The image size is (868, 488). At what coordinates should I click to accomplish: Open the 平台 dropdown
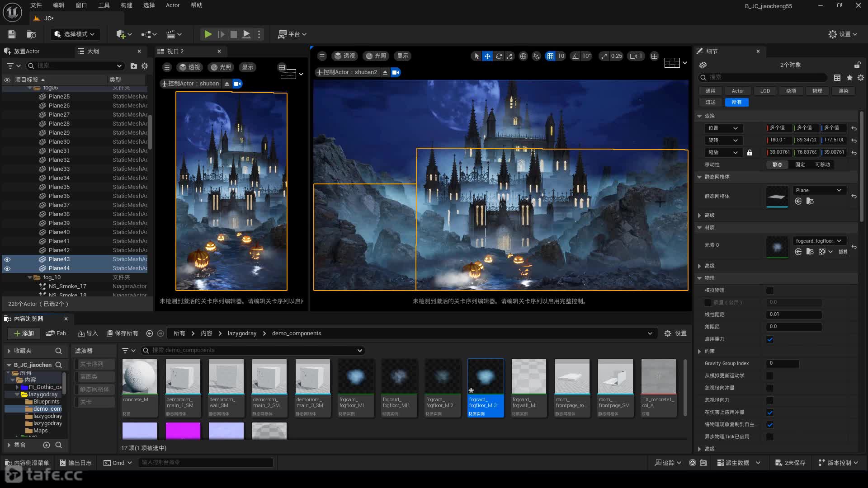click(292, 34)
